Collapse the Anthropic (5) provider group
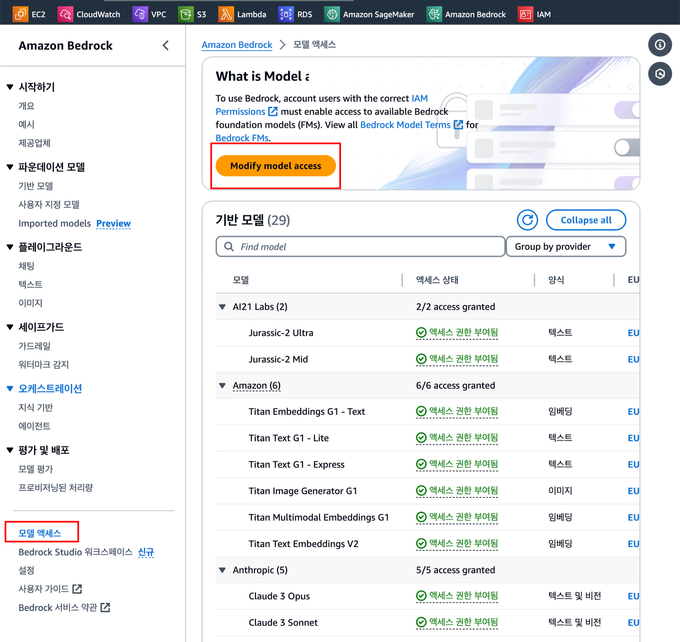 (x=222, y=570)
